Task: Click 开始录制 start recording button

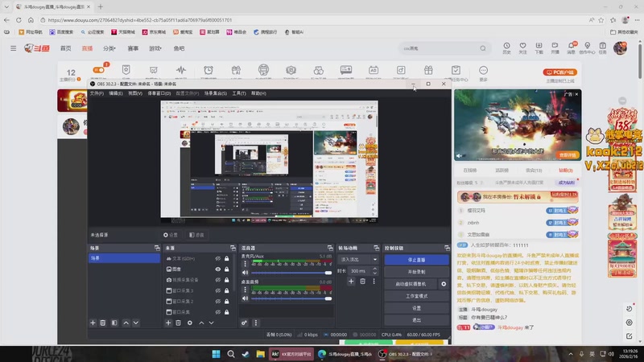Action: pyautogui.click(x=416, y=272)
